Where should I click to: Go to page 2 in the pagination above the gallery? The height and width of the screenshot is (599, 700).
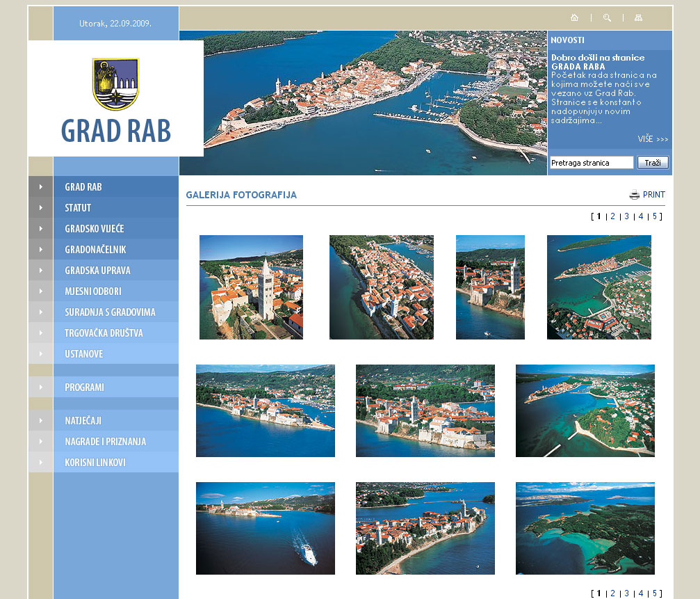tap(612, 216)
